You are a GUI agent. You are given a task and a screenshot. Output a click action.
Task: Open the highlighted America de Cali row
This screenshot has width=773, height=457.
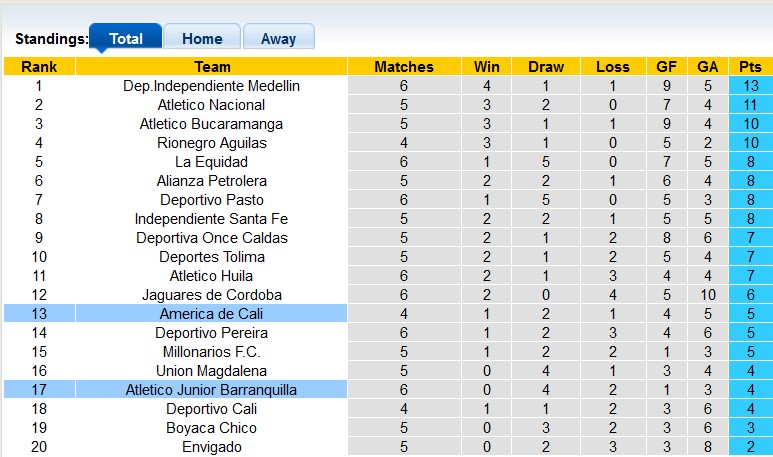point(212,314)
